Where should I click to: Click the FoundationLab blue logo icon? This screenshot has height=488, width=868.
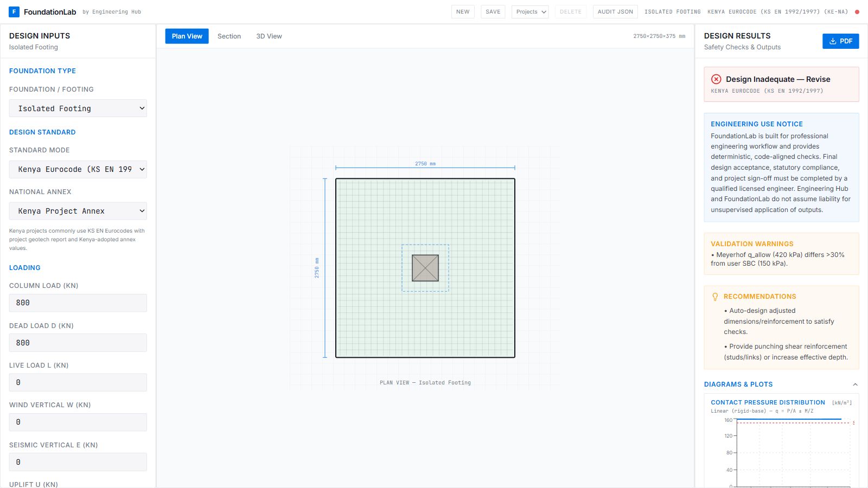click(x=14, y=11)
